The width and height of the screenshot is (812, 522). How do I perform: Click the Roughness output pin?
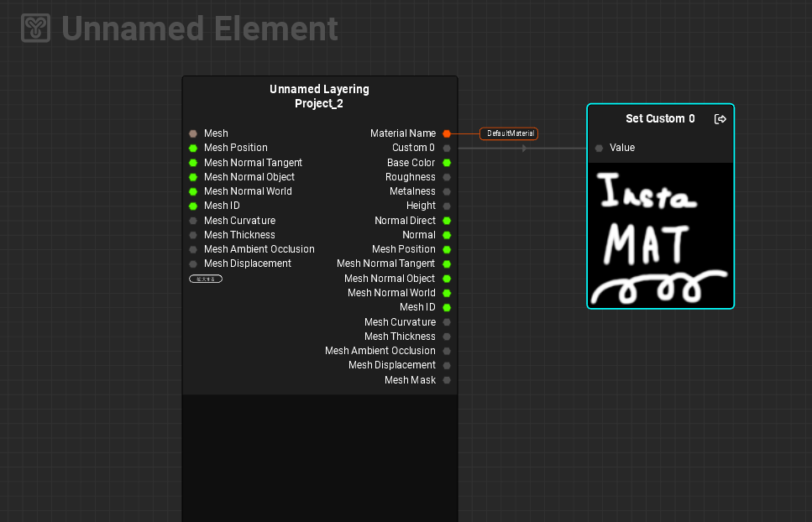click(447, 177)
